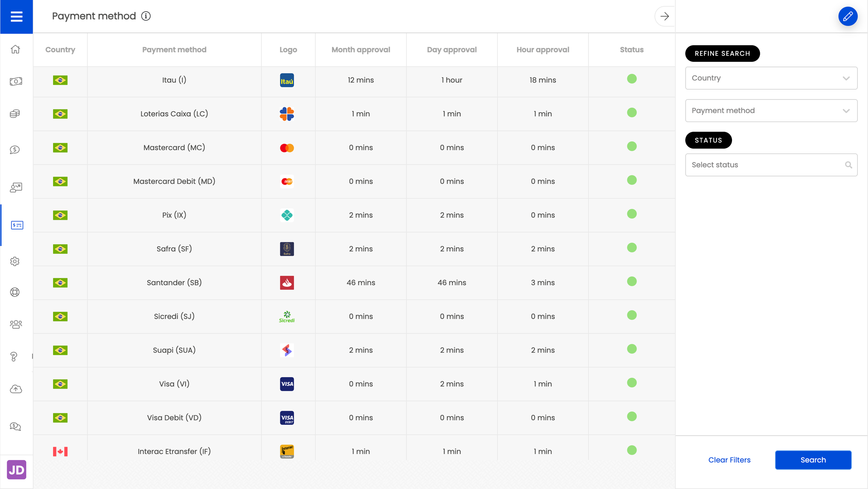The height and width of the screenshot is (489, 868).
Task: Open the JD user avatar
Action: [16, 469]
